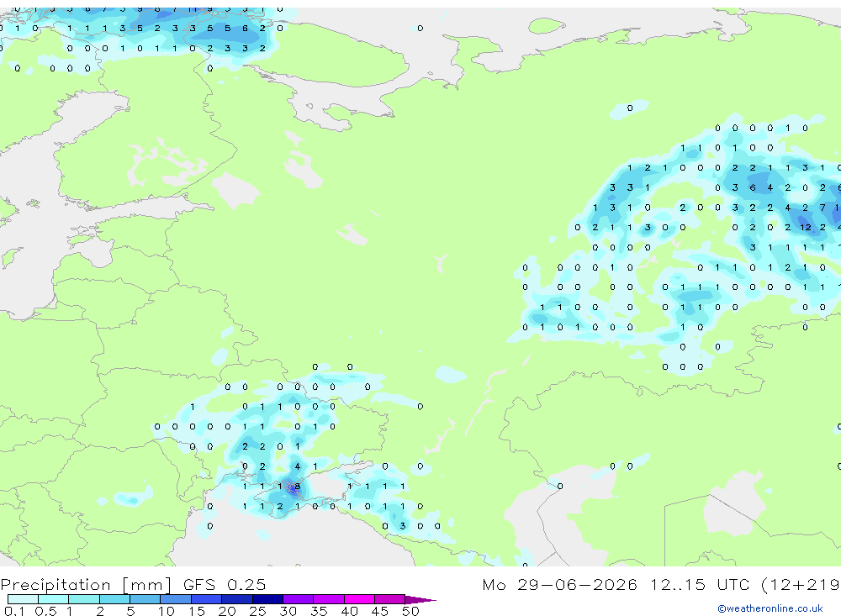The width and height of the screenshot is (841, 616).
Task: Click the legend scale label '25'
Action: 257,611
